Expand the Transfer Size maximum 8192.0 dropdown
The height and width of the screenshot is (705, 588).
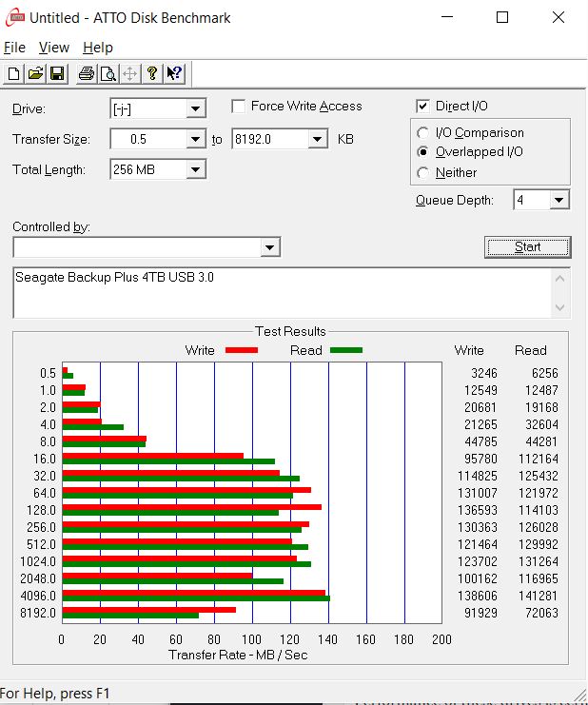318,139
